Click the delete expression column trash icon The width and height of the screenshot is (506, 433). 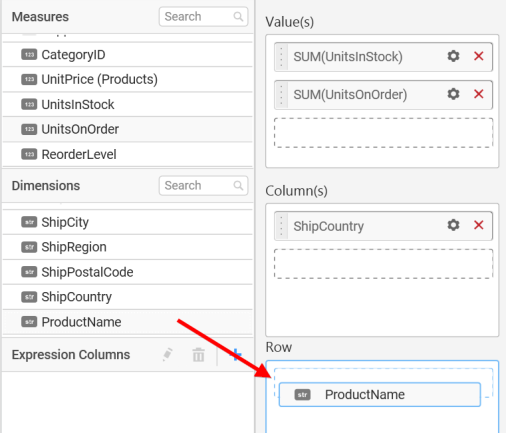click(x=198, y=355)
